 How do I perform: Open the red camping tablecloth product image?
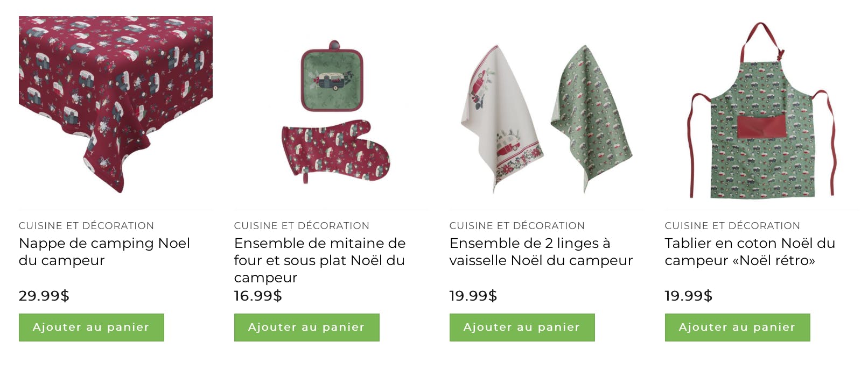pyautogui.click(x=116, y=105)
